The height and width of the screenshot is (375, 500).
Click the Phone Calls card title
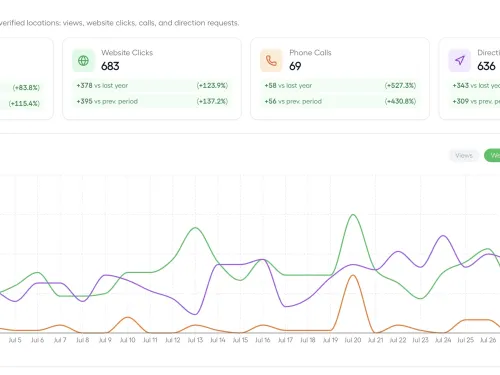point(310,53)
